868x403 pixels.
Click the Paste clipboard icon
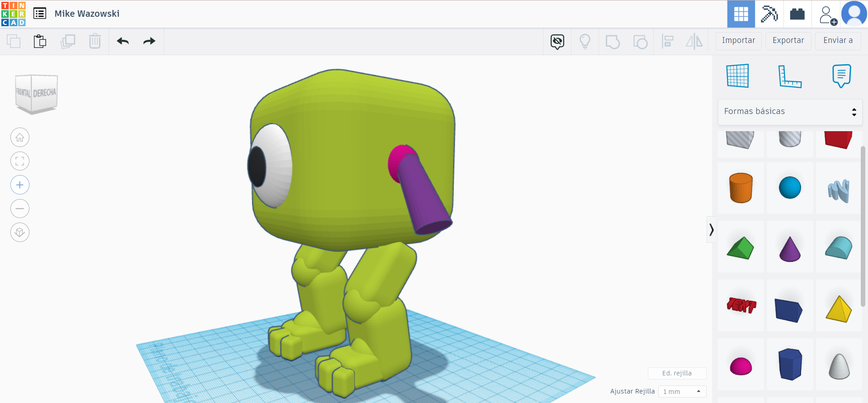tap(40, 41)
